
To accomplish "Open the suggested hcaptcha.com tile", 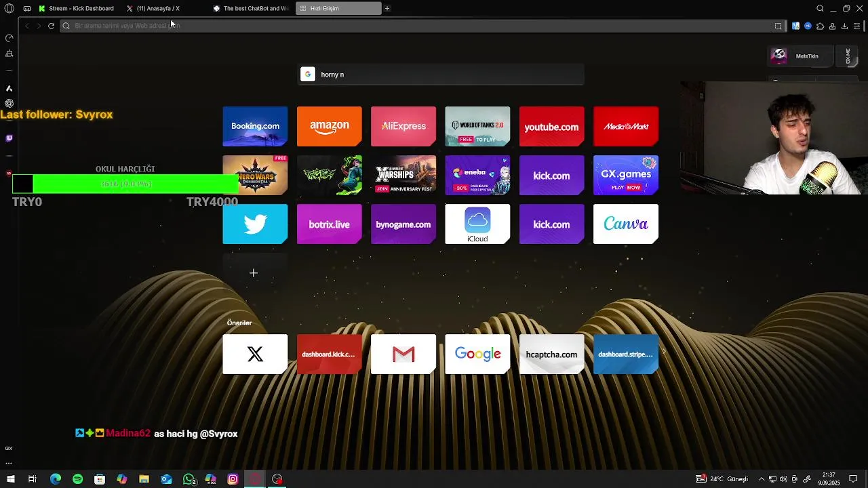I will point(551,354).
